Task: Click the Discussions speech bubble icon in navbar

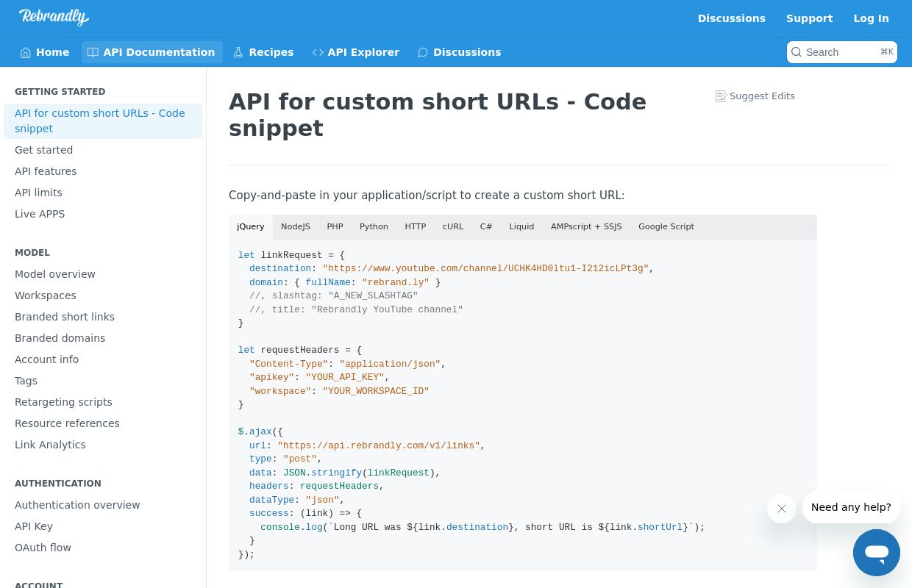Action: coord(423,52)
